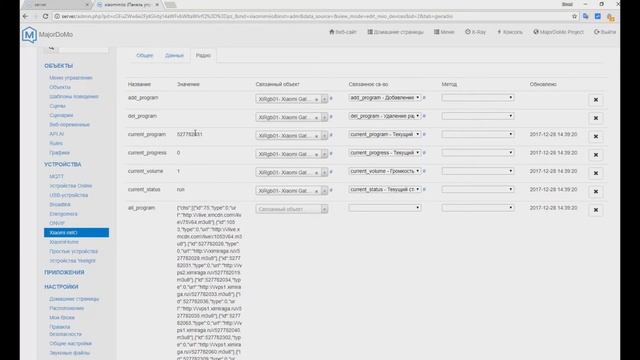Delete current_status row using X button
Screen dimensions: 640x360
pyautogui.click(x=596, y=191)
